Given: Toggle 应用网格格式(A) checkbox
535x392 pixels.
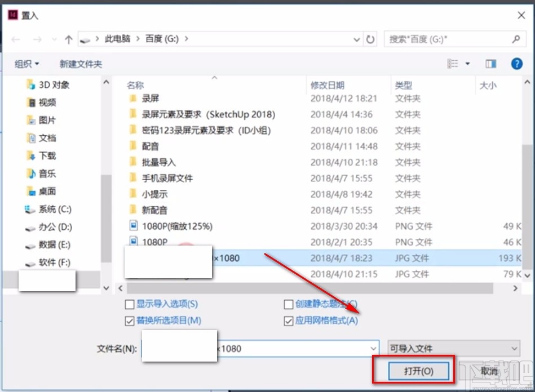Looking at the screenshot, I should click(289, 321).
